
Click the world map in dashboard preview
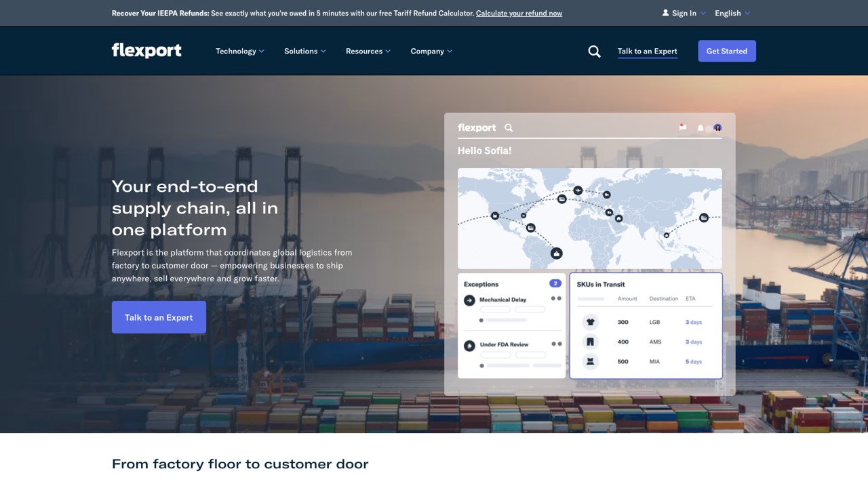(590, 218)
